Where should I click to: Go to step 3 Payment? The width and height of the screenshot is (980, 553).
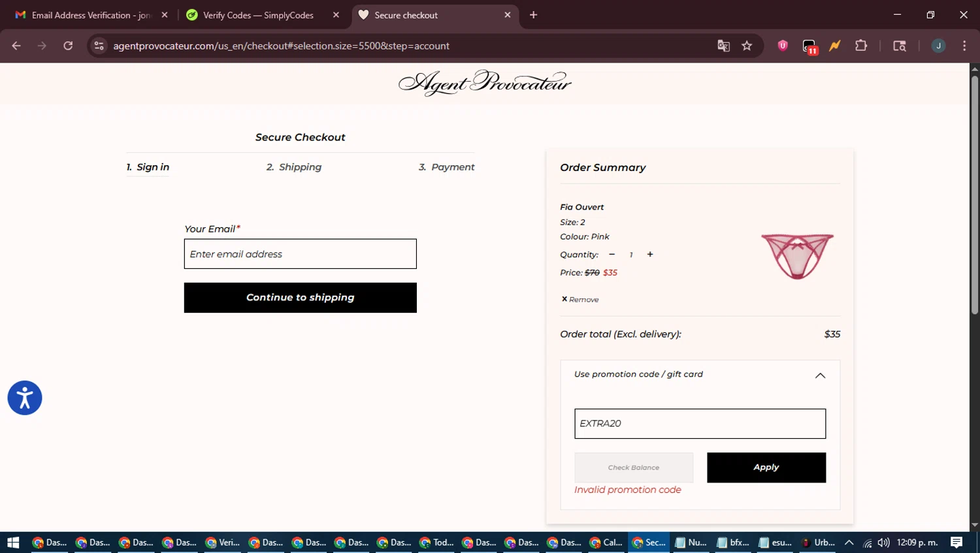pos(447,167)
